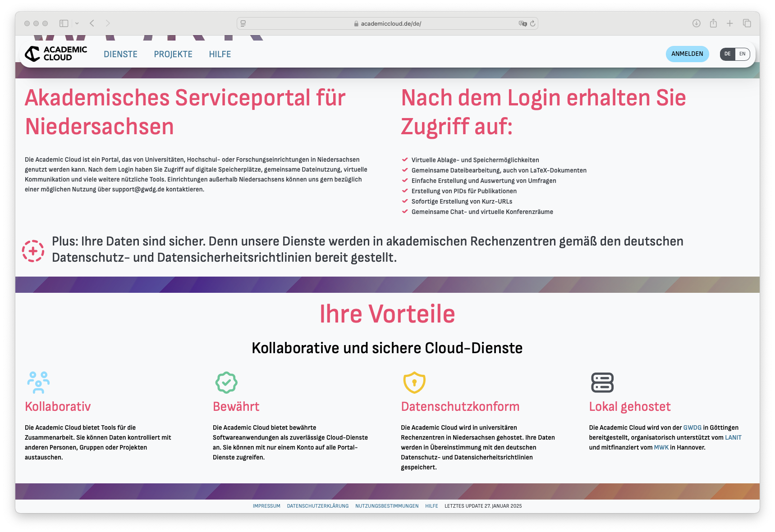Toggle the Safari sidebar panel
The image size is (775, 532).
click(64, 23)
